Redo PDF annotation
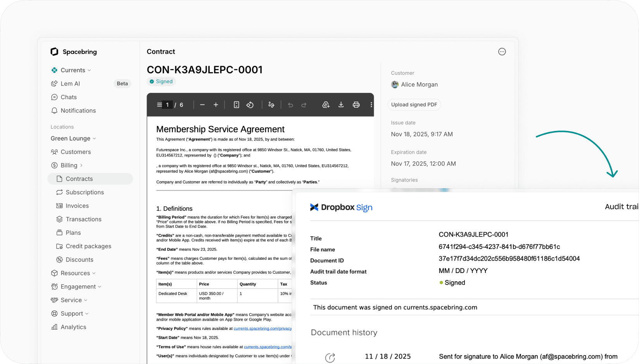The width and height of the screenshot is (639, 364). coord(304,105)
